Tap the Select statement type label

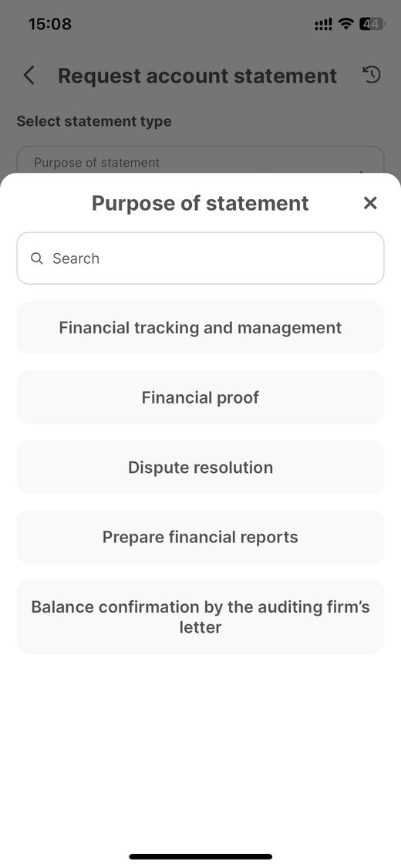pos(94,121)
